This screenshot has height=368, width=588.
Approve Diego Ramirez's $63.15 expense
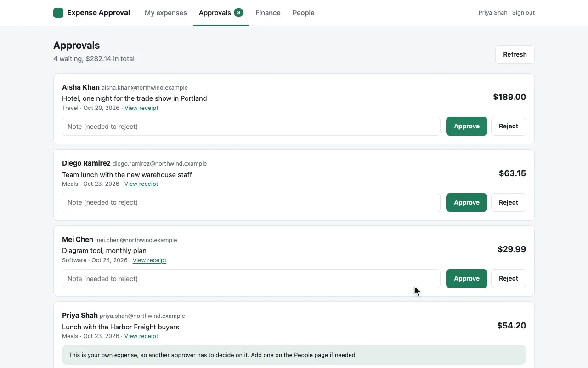[467, 202]
